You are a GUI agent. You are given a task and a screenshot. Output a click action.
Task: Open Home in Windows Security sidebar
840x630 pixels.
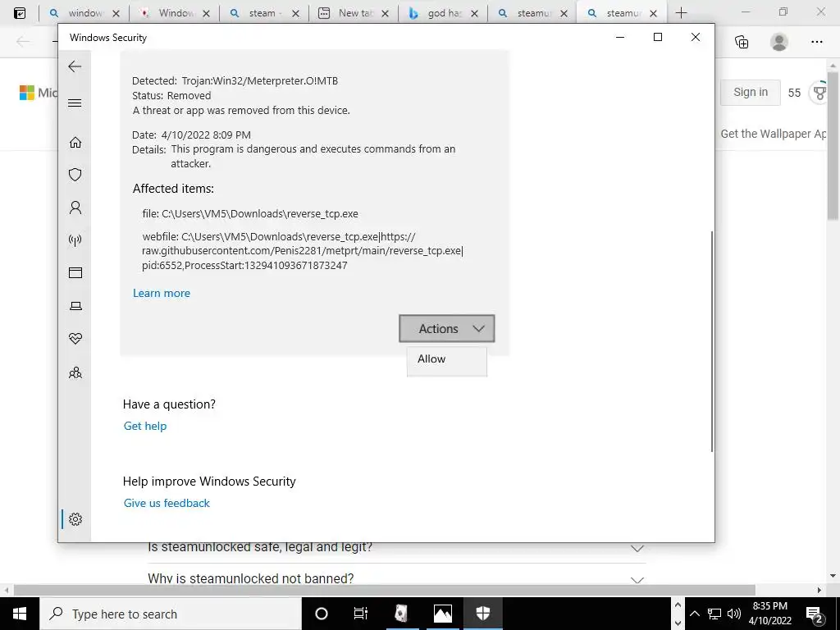pos(75,142)
